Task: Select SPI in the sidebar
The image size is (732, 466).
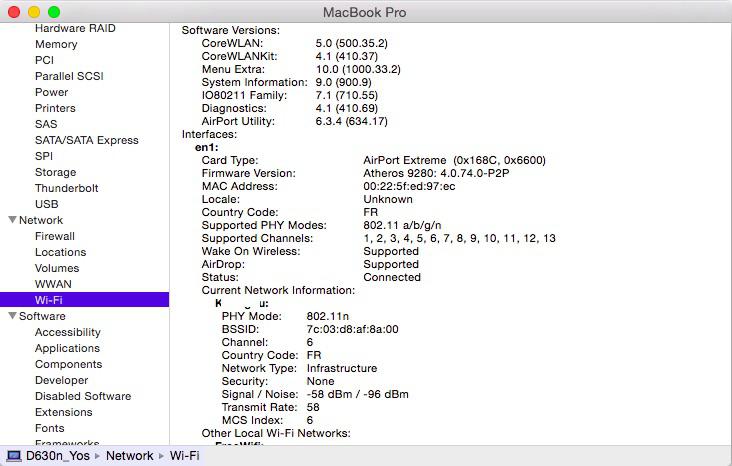Action: tap(44, 156)
